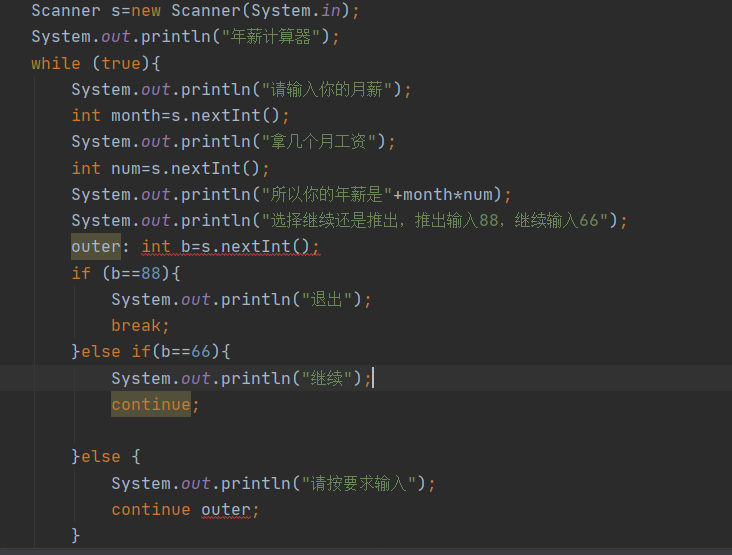Click 'outer' in 'continue outer;'
Viewport: 732px width, 555px height.
pyautogui.click(x=226, y=509)
